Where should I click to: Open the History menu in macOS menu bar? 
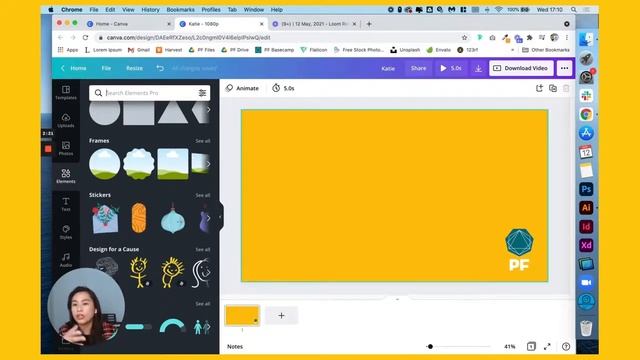tap(150, 9)
